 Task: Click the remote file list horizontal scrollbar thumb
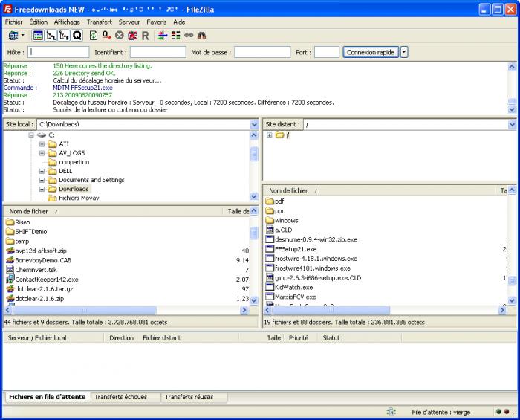[x=331, y=310]
